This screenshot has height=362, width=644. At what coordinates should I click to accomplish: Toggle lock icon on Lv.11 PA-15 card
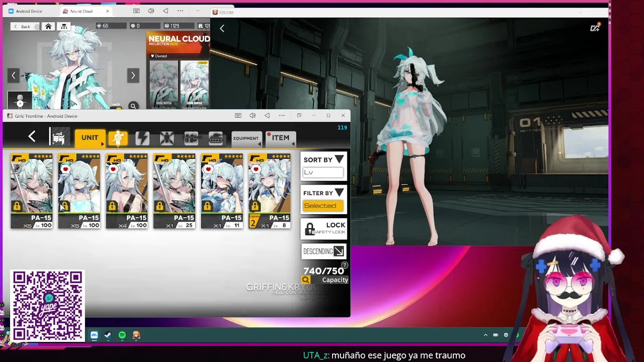[207, 206]
